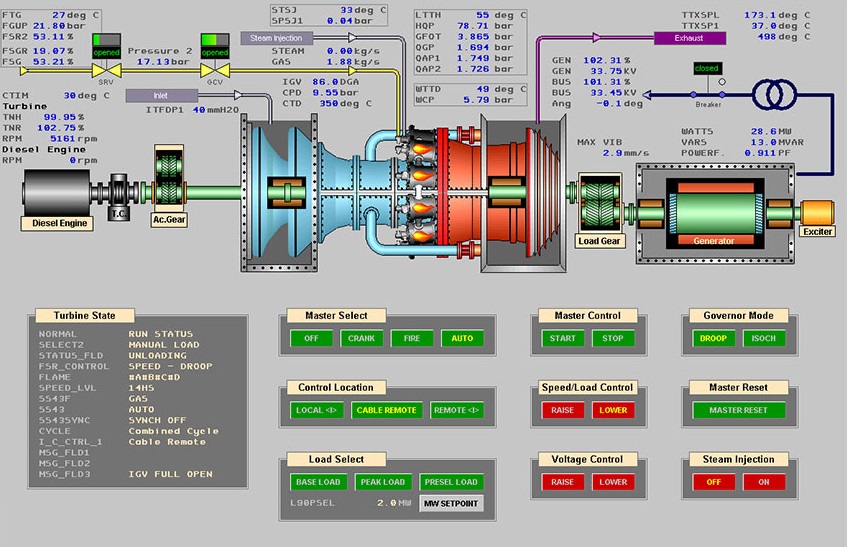The height and width of the screenshot is (547, 847).
Task: Click the CTD 350 deg C reading
Action: coord(345,103)
